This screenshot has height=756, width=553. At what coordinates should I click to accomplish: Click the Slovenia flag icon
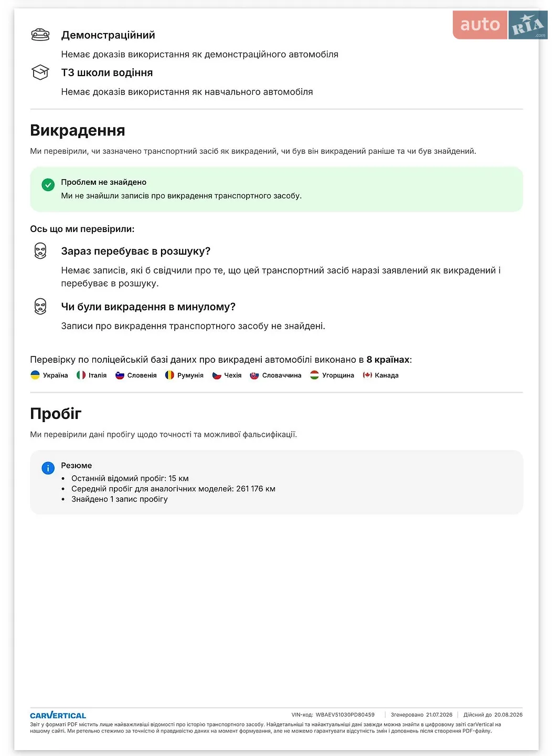click(120, 375)
